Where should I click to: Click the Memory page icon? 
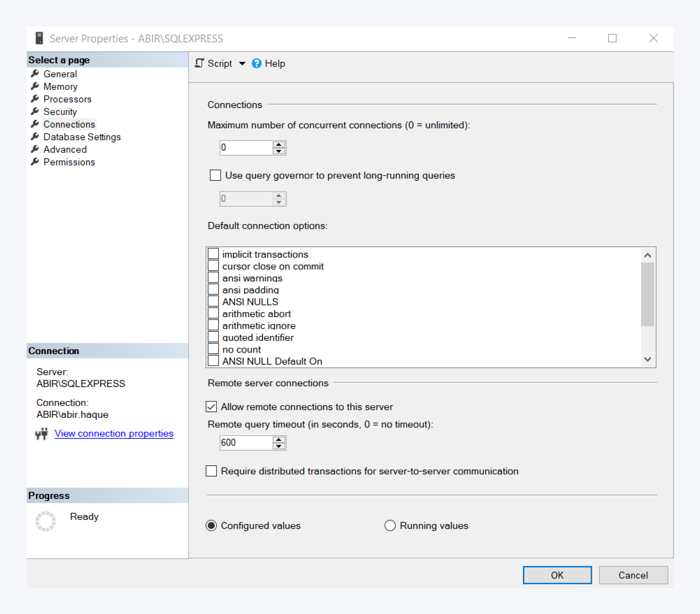coord(35,86)
